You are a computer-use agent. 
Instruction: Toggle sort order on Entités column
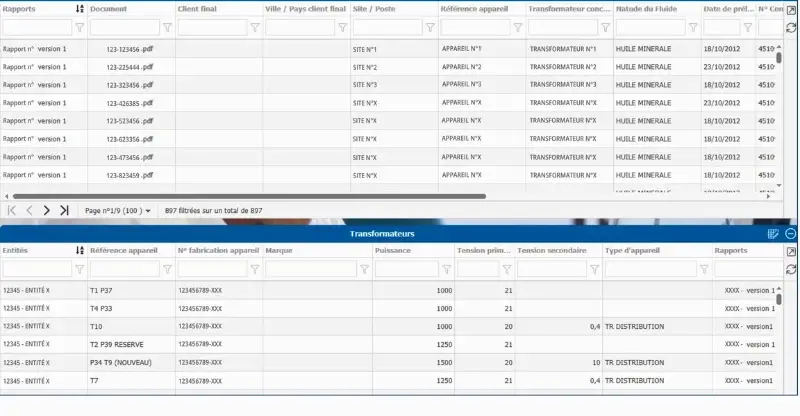click(x=80, y=250)
